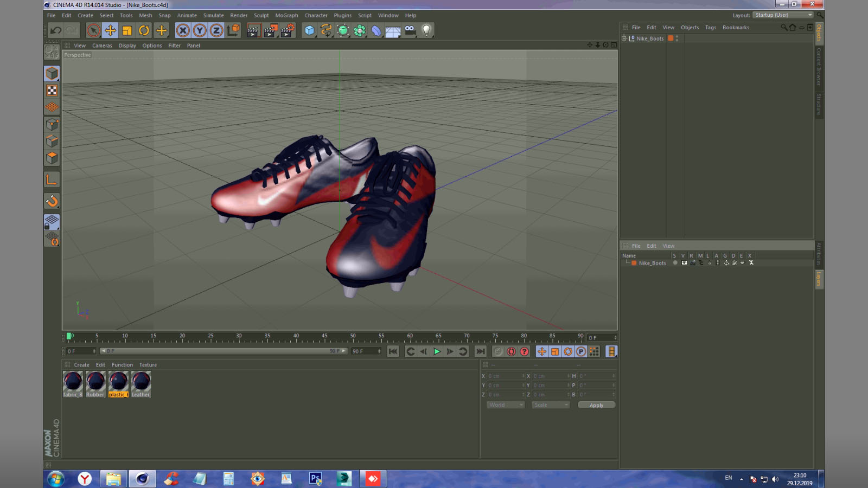Activate the Scale tool in top toolbar
Viewport: 868px width, 488px height.
pyautogui.click(x=127, y=30)
